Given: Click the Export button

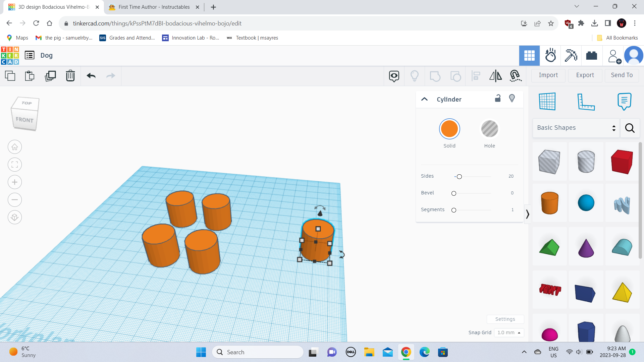Looking at the screenshot, I should (585, 75).
